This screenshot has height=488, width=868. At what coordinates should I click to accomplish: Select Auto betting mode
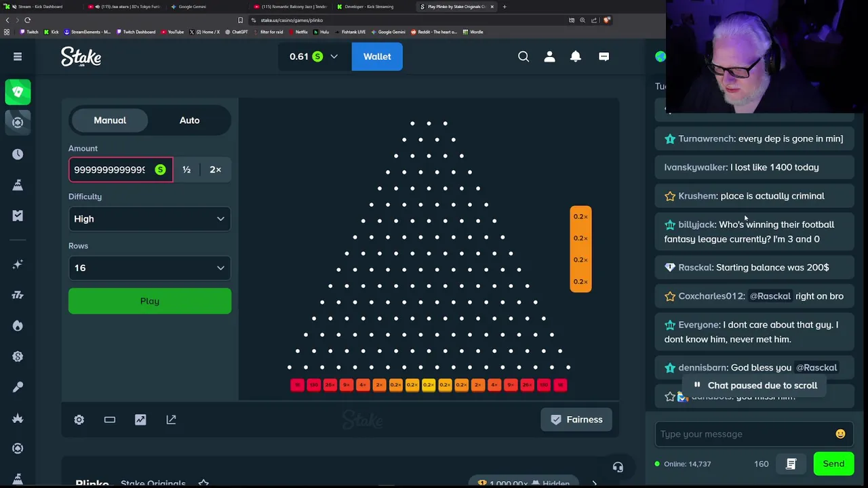189,120
